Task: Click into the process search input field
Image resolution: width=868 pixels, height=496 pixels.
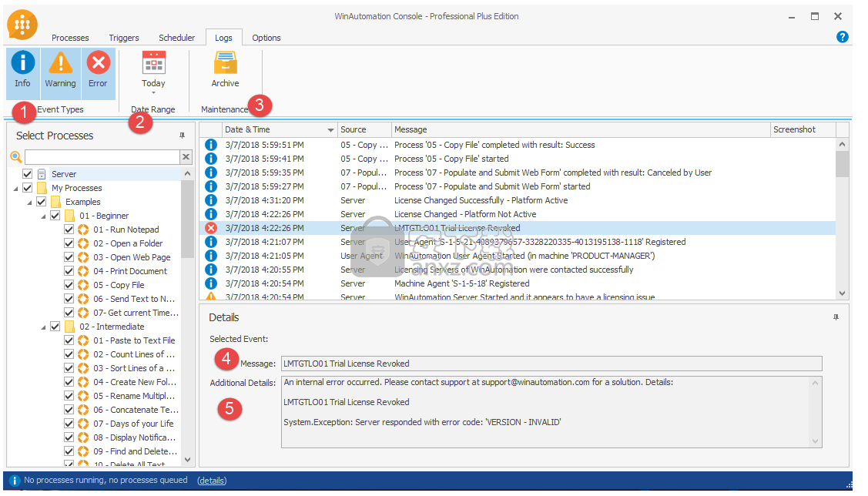Action: pos(102,156)
